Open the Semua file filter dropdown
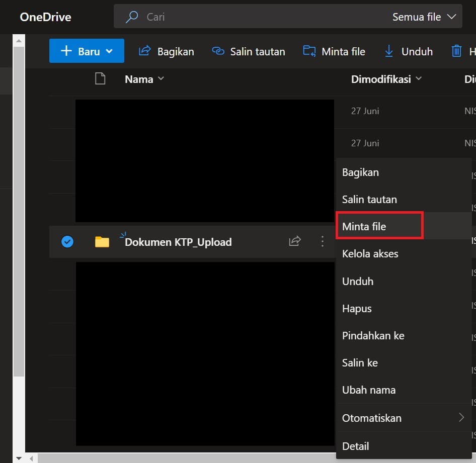The width and height of the screenshot is (476, 463). [422, 17]
